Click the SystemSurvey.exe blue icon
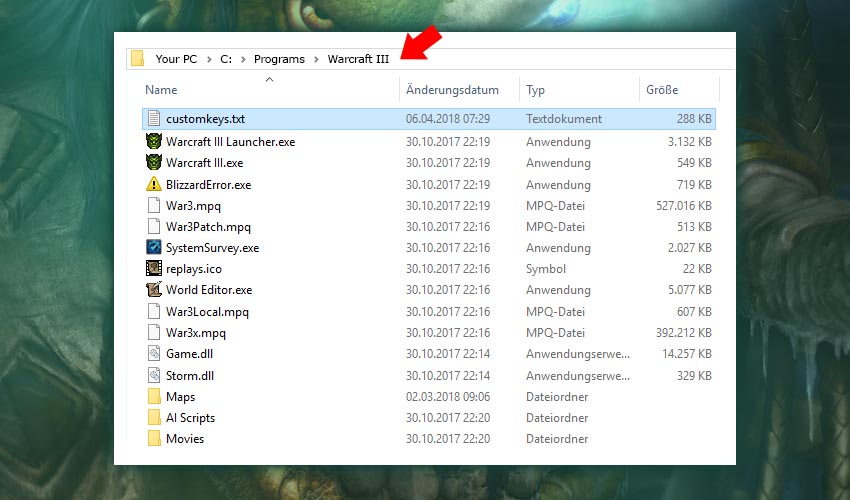The image size is (850, 500). 154,247
